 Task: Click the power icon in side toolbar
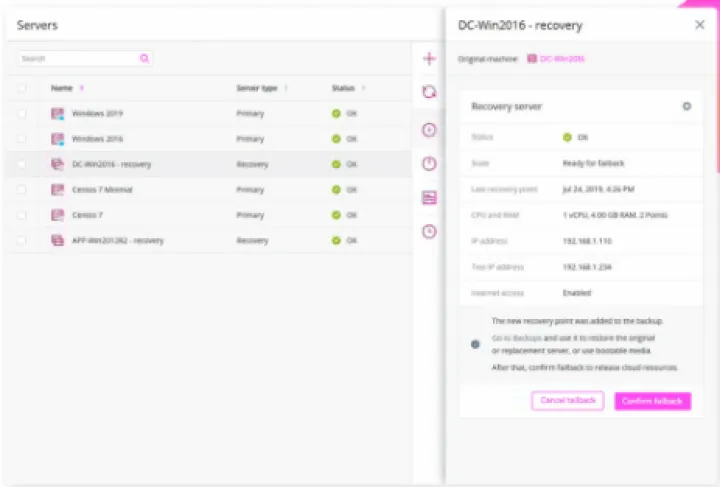click(429, 164)
